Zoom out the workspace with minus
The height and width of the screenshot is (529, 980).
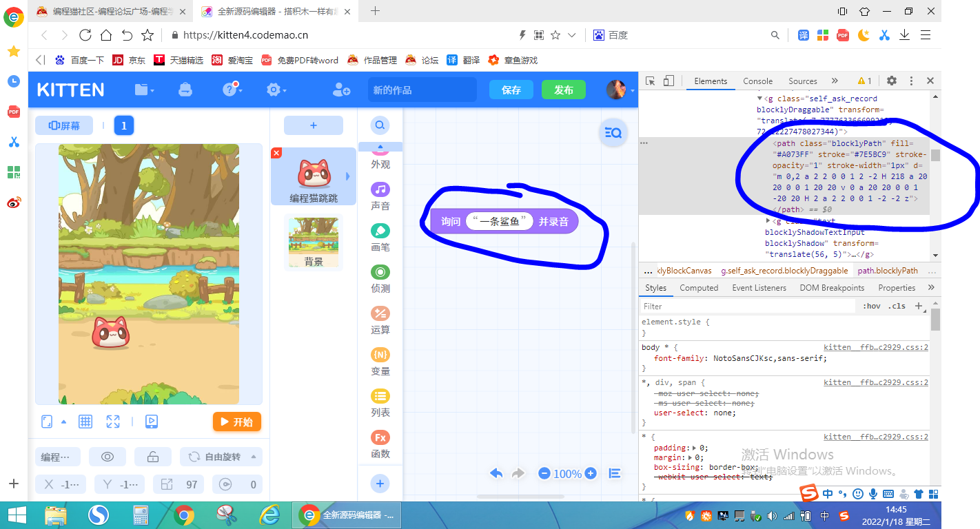coord(544,473)
